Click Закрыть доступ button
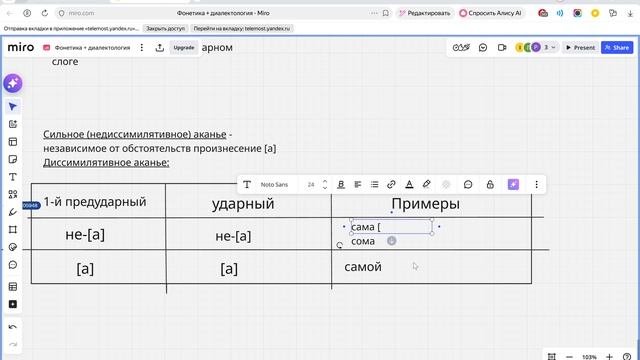The image size is (640, 360). point(165,29)
